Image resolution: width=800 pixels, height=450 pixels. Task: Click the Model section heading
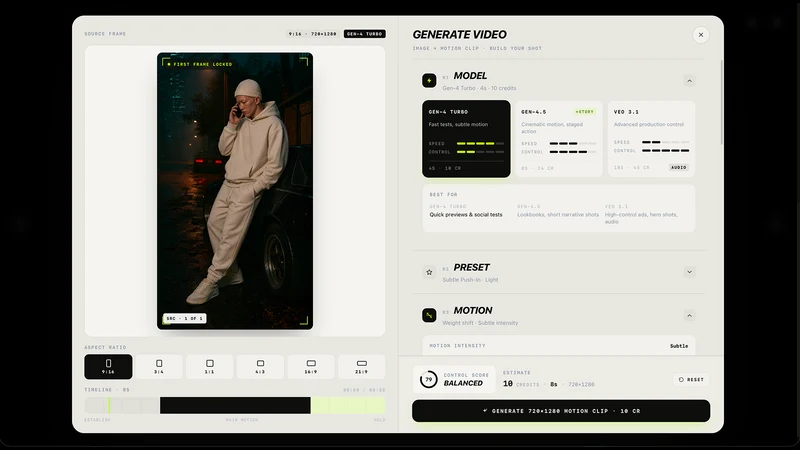tap(470, 76)
